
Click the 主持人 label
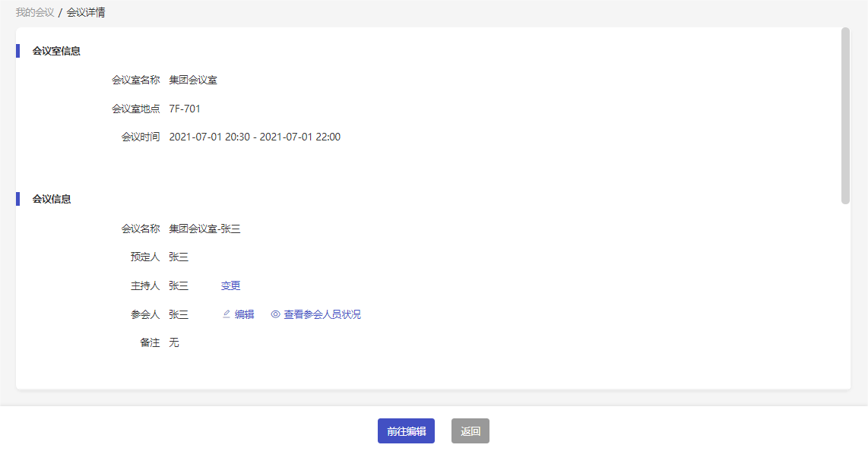click(x=145, y=285)
